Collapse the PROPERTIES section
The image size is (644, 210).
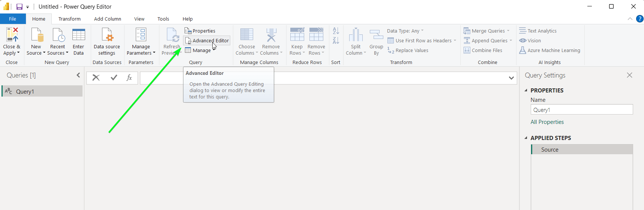pyautogui.click(x=526, y=90)
